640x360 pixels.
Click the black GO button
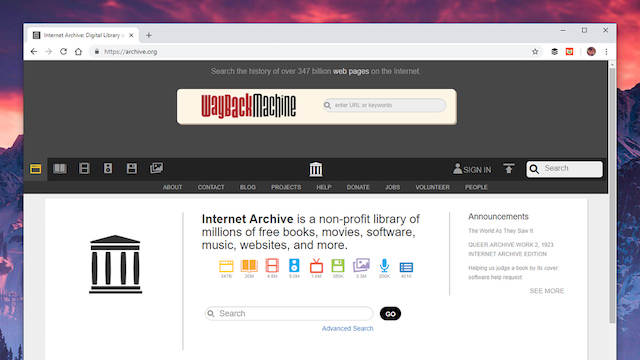coord(390,314)
